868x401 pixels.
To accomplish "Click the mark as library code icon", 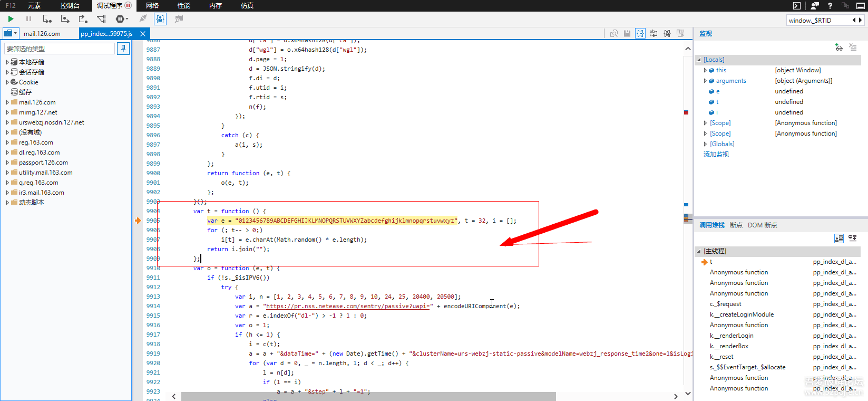I will [667, 33].
